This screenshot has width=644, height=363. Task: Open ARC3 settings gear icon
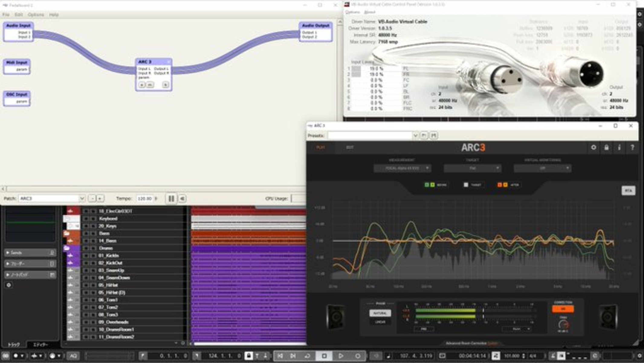click(594, 147)
